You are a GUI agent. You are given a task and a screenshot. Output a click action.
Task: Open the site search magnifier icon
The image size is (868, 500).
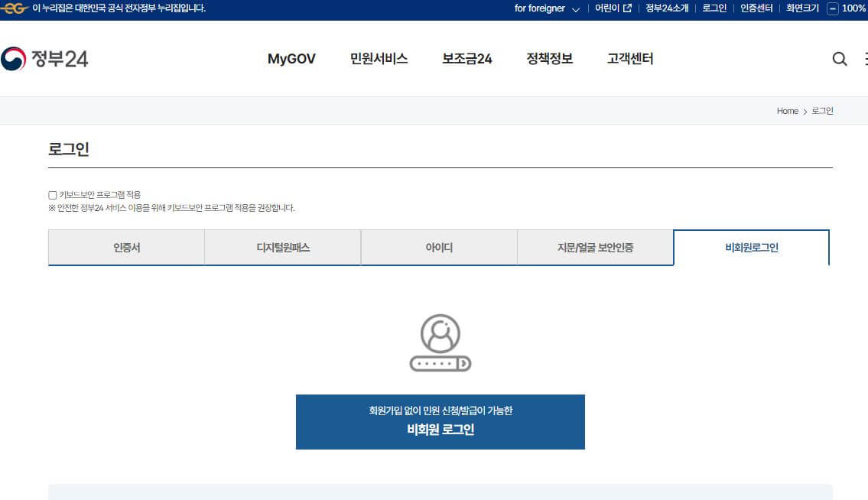[840, 59]
